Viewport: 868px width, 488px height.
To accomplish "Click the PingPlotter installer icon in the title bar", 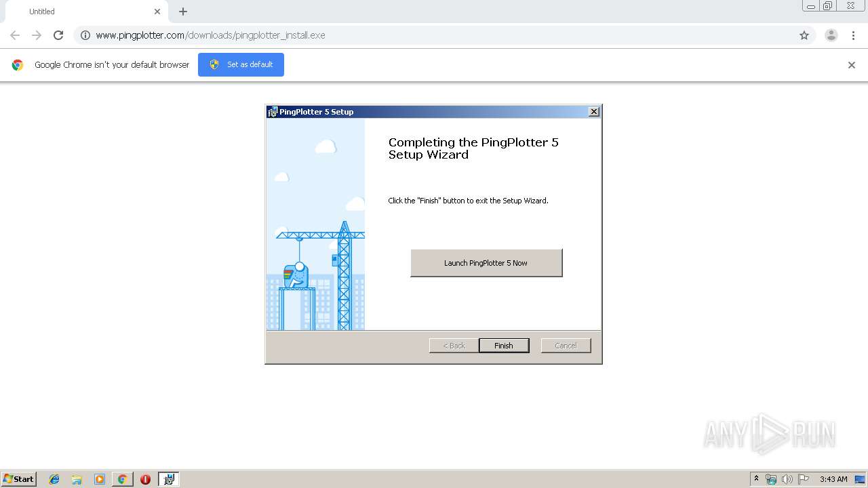I will pyautogui.click(x=273, y=112).
